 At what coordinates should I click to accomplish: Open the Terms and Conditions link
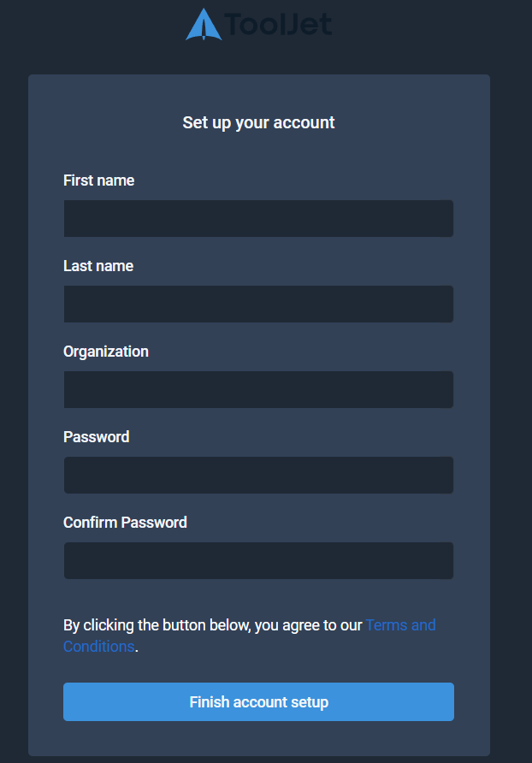400,625
